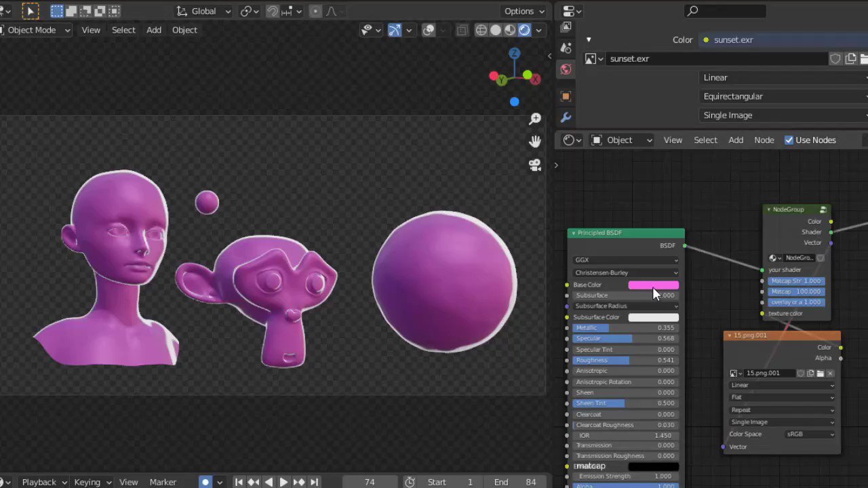
Task: Open the Object properties tab
Action: pyautogui.click(x=566, y=96)
